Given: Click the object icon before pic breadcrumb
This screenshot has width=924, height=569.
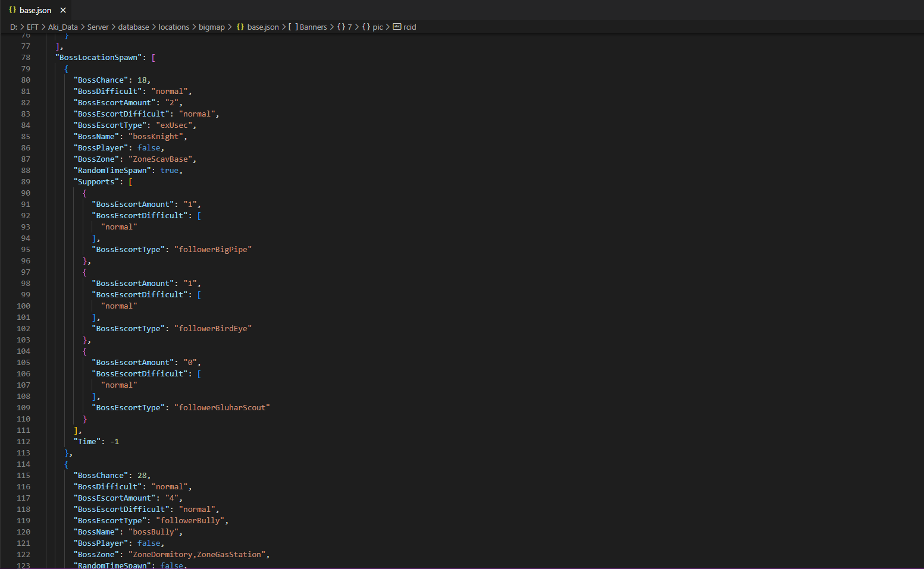Looking at the screenshot, I should (366, 27).
